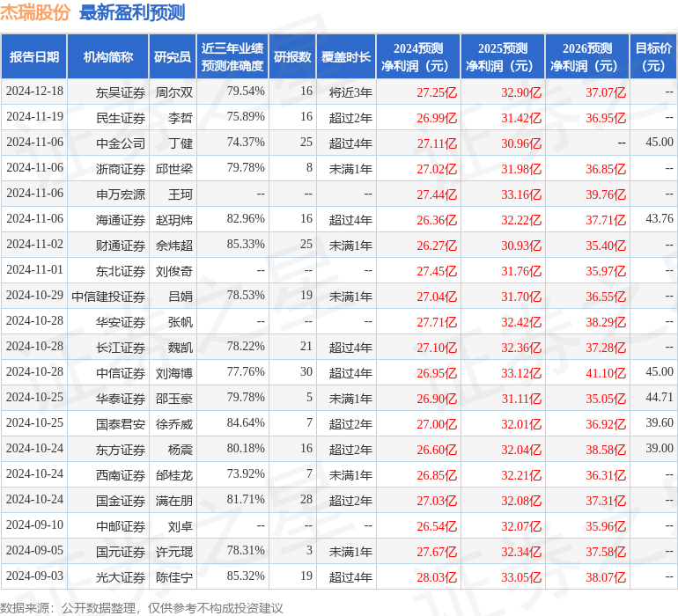Select institution 浙商证券
678x616 pixels.
tap(121, 169)
